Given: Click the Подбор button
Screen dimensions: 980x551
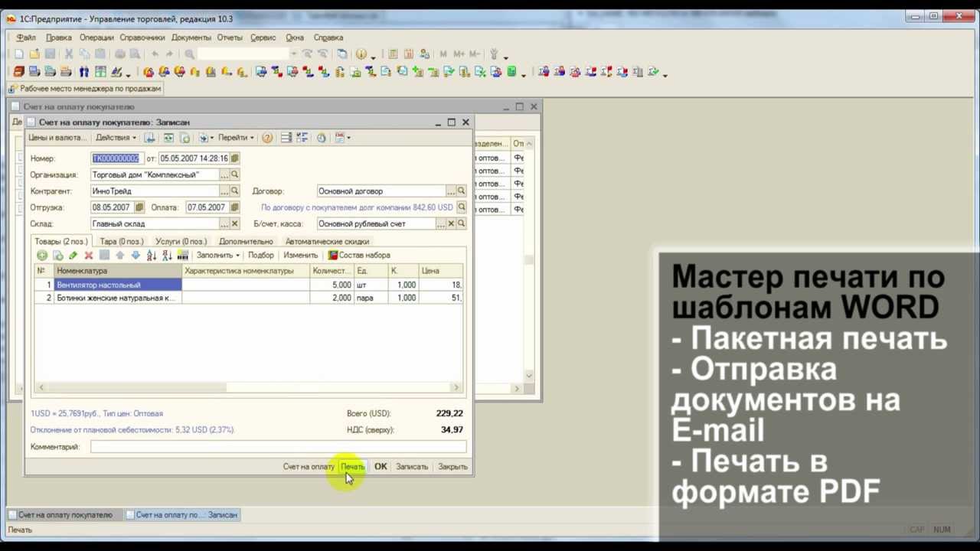Looking at the screenshot, I should [261, 255].
